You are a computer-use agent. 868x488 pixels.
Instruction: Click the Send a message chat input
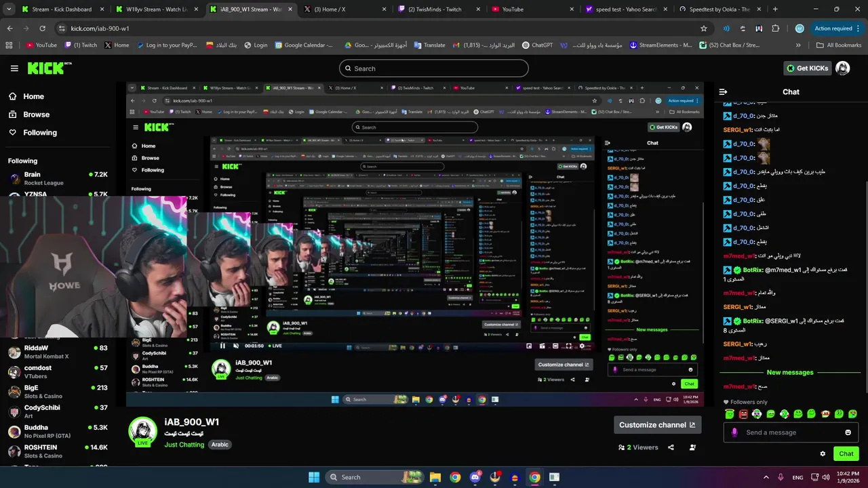pos(789,432)
